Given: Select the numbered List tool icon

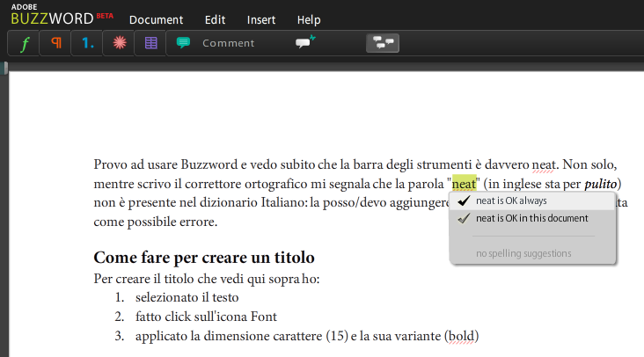Looking at the screenshot, I should point(87,43).
